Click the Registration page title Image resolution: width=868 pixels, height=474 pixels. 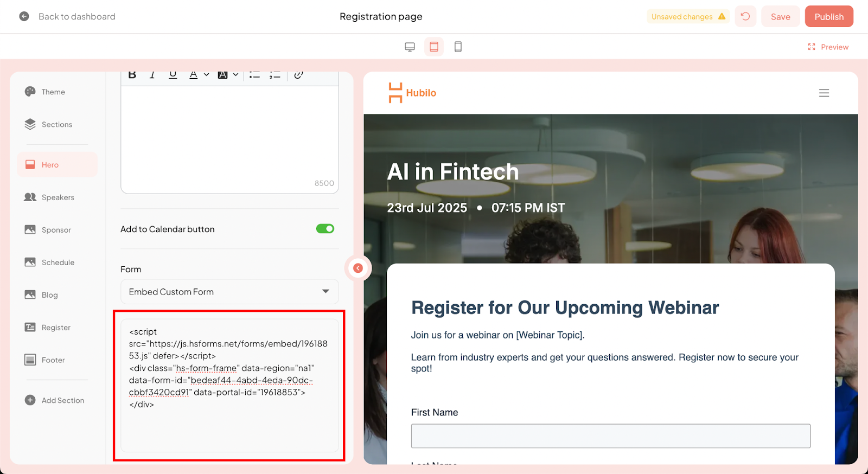[x=381, y=16]
